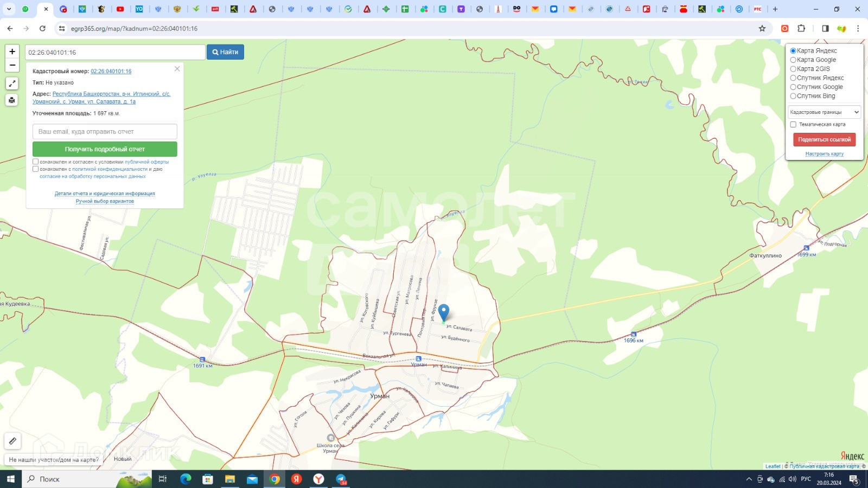This screenshot has height=488, width=868.
Task: Enable the Тематическая карта checkbox
Action: pos(793,125)
